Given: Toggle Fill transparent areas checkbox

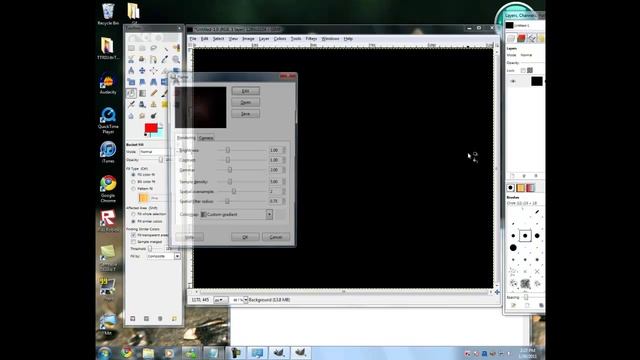Looking at the screenshot, I should tap(133, 235).
